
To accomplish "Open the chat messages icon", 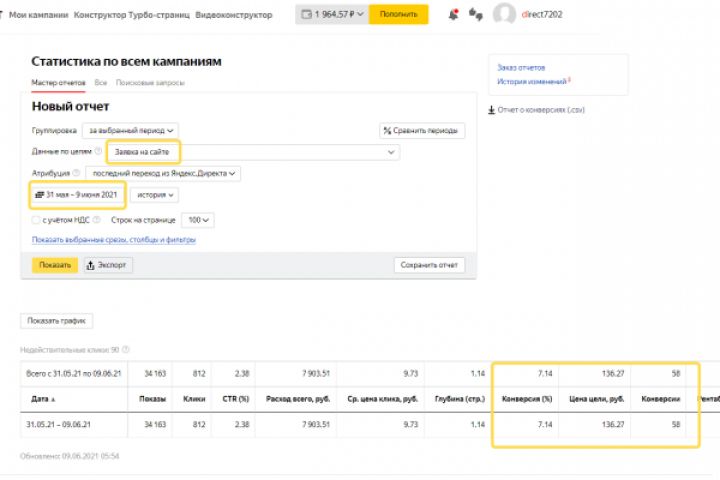I will pos(475,15).
